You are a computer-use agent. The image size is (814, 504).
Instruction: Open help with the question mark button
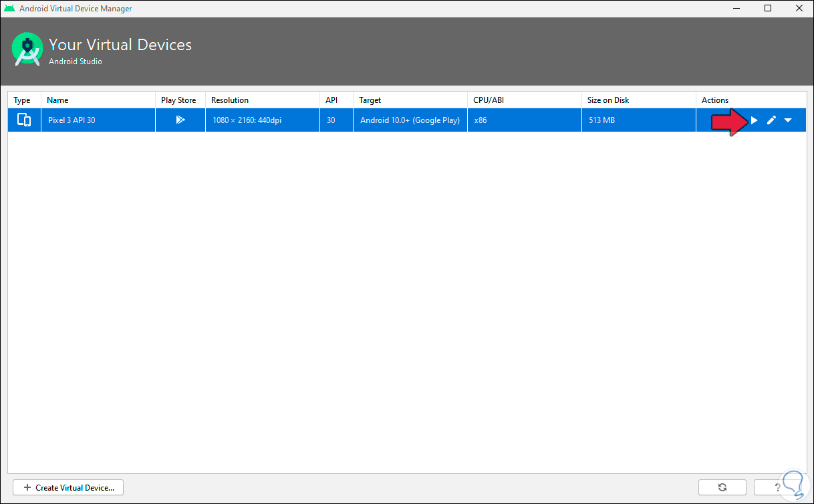click(x=777, y=487)
